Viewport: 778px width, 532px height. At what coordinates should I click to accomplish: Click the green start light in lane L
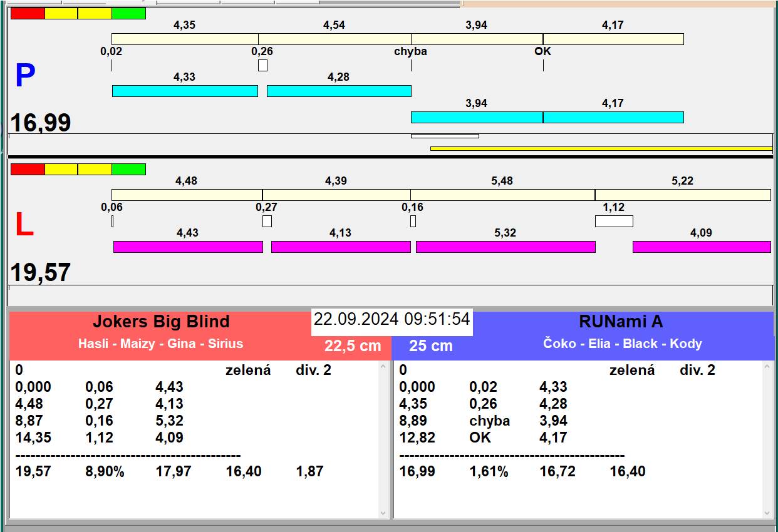click(x=128, y=169)
